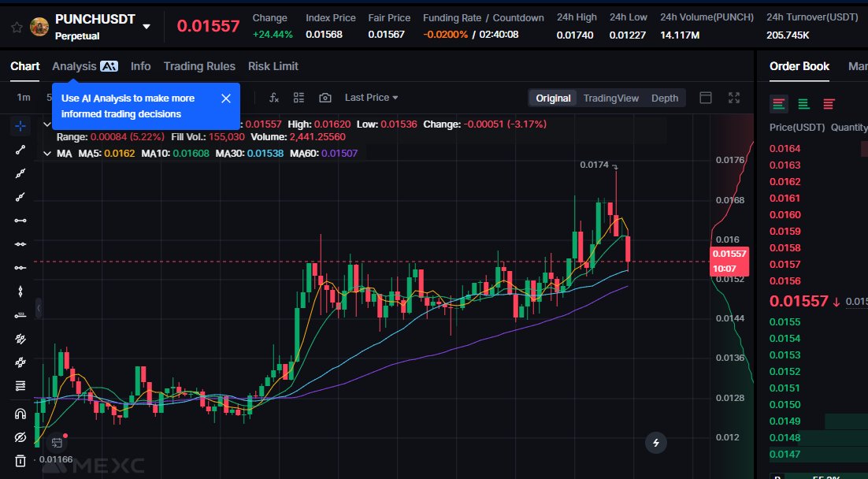The image size is (868, 479).
Task: Click the 0.0174 high price marker
Action: tap(594, 165)
